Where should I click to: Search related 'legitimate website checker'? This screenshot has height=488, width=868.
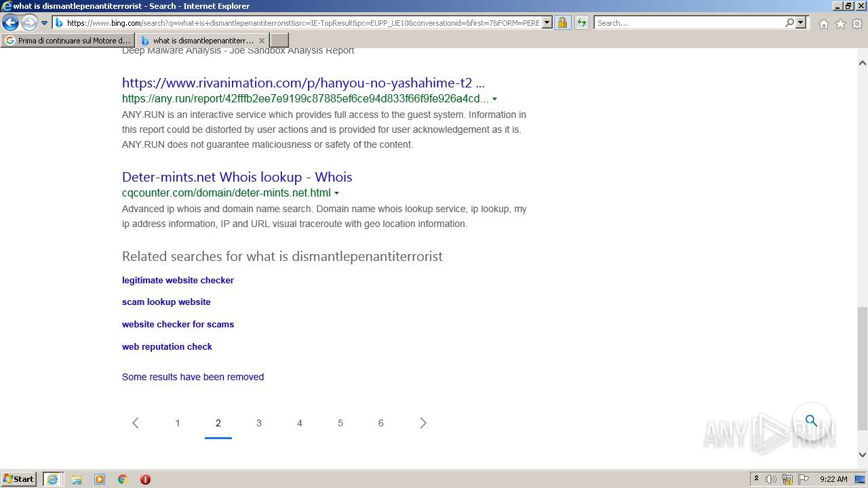click(178, 280)
